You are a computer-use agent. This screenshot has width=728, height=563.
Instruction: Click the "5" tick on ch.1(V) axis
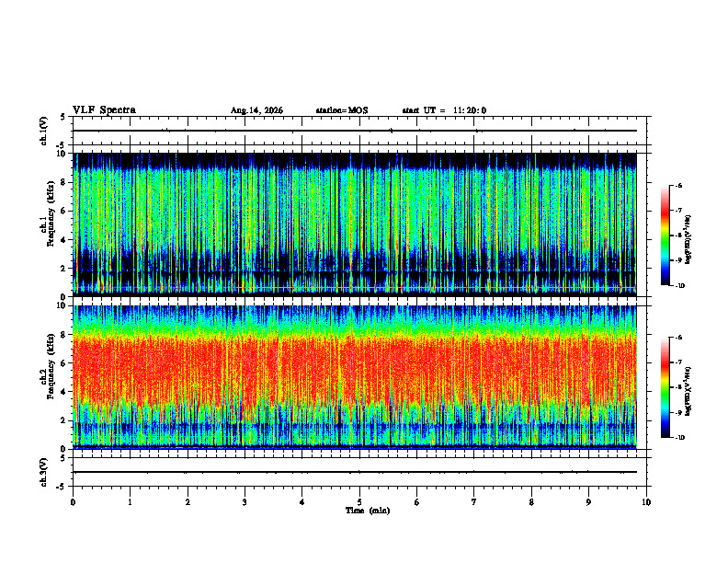tap(64, 117)
